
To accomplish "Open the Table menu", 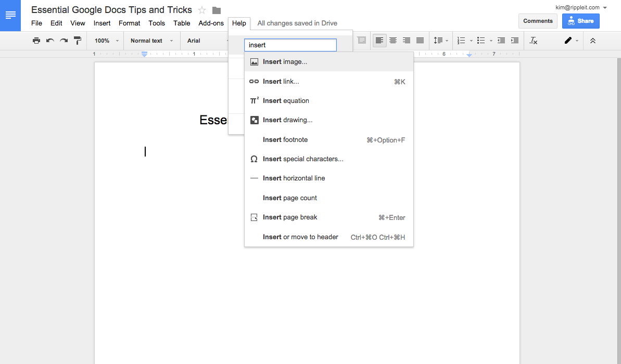I will 182,23.
